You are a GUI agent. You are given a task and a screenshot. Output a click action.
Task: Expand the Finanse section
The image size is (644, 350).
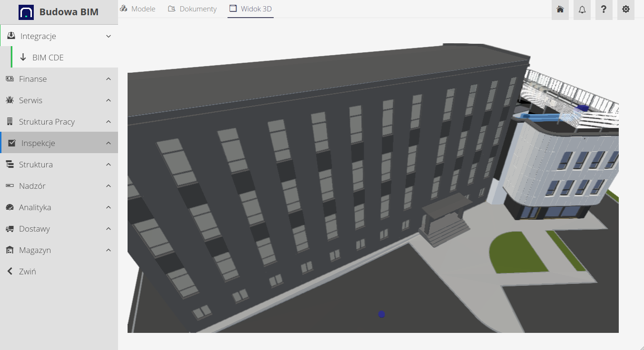click(108, 78)
